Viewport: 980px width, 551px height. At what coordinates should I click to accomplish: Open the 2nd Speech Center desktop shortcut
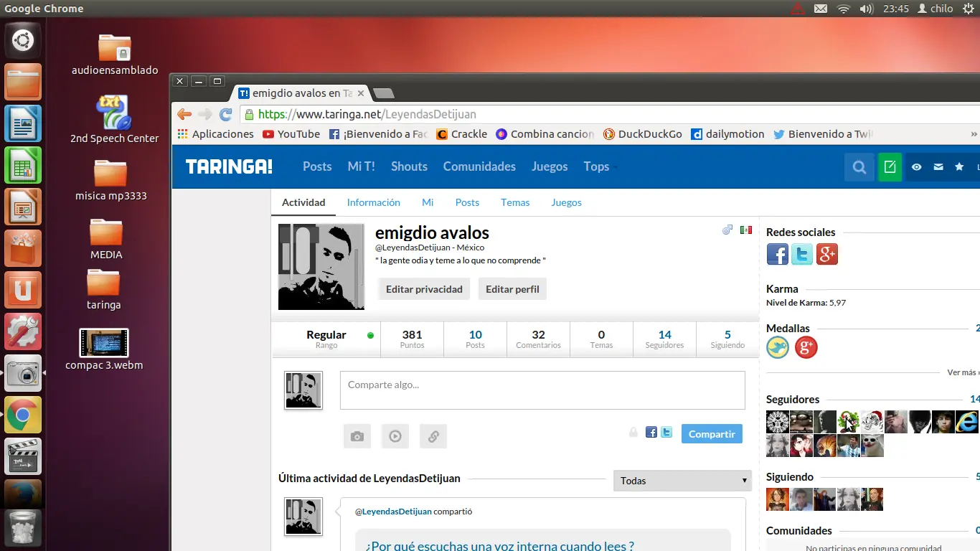tap(115, 120)
